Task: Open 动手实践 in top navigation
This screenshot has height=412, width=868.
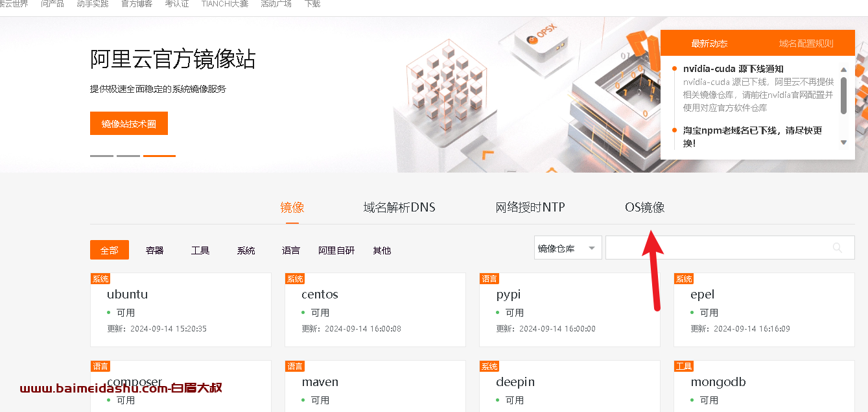Action: pos(93,4)
